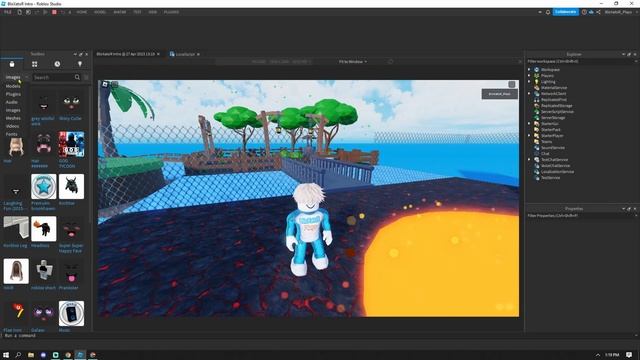Click the Collaborate button
The height and width of the screenshot is (360, 640).
point(566,12)
